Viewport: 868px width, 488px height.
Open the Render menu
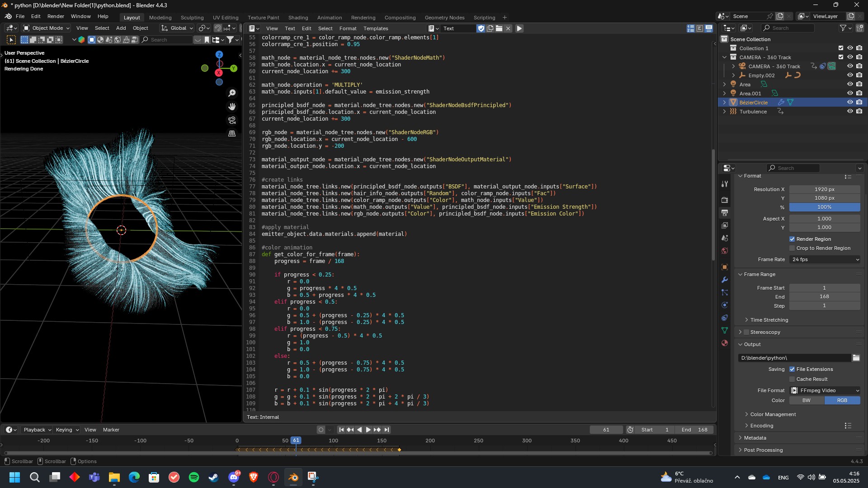click(56, 16)
